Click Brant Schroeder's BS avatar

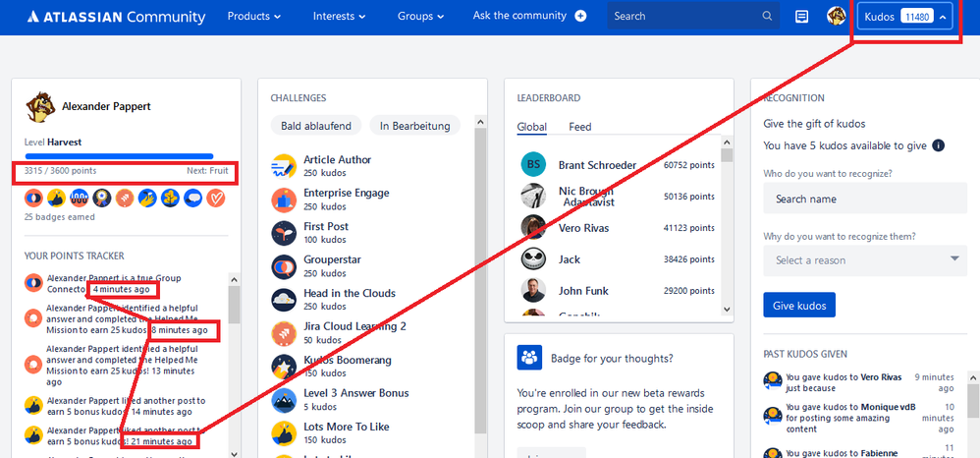pyautogui.click(x=533, y=164)
